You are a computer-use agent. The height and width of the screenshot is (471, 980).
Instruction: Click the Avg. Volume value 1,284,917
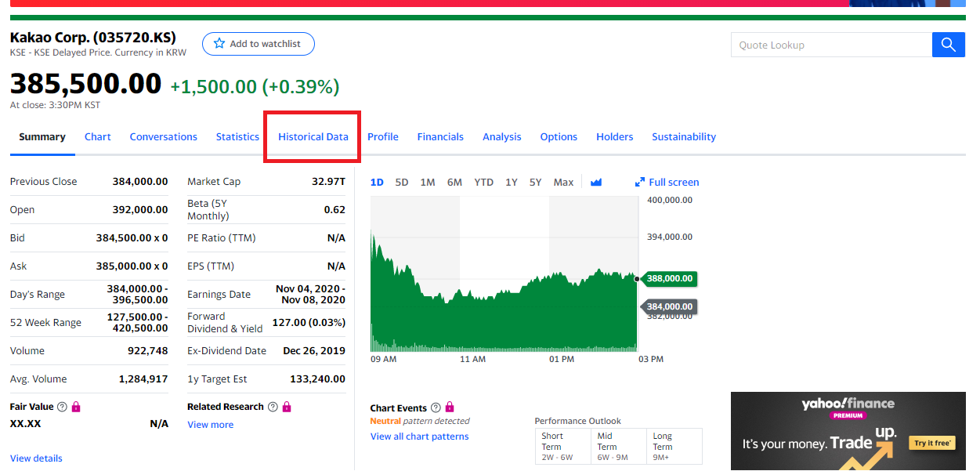(143, 379)
